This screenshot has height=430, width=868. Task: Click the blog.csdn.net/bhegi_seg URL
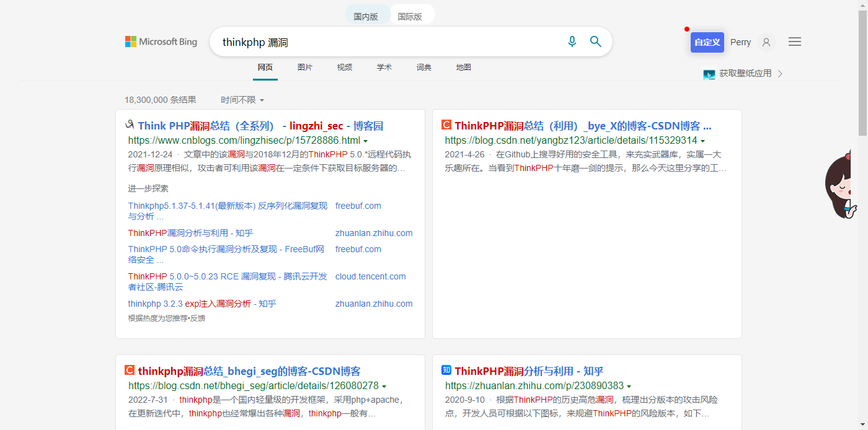[254, 385]
